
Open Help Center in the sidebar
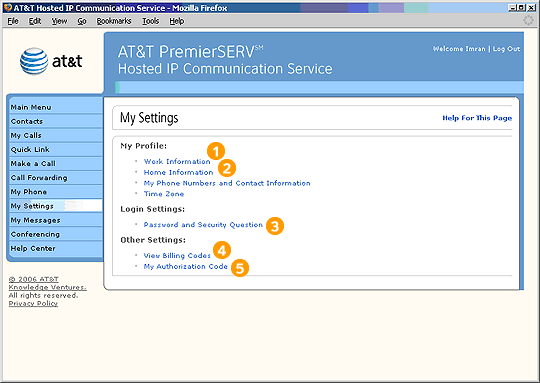(56, 249)
